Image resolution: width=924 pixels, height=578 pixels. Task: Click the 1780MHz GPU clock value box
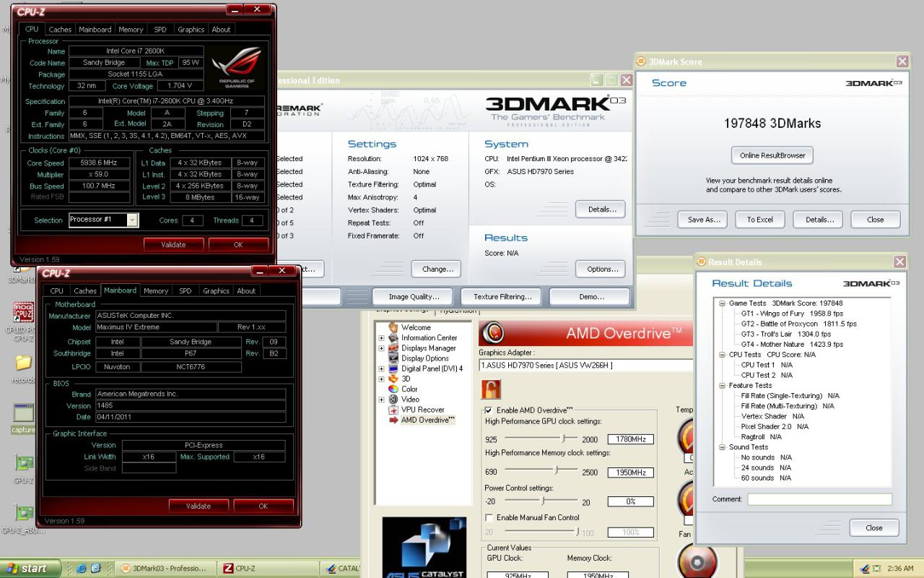[x=631, y=439]
